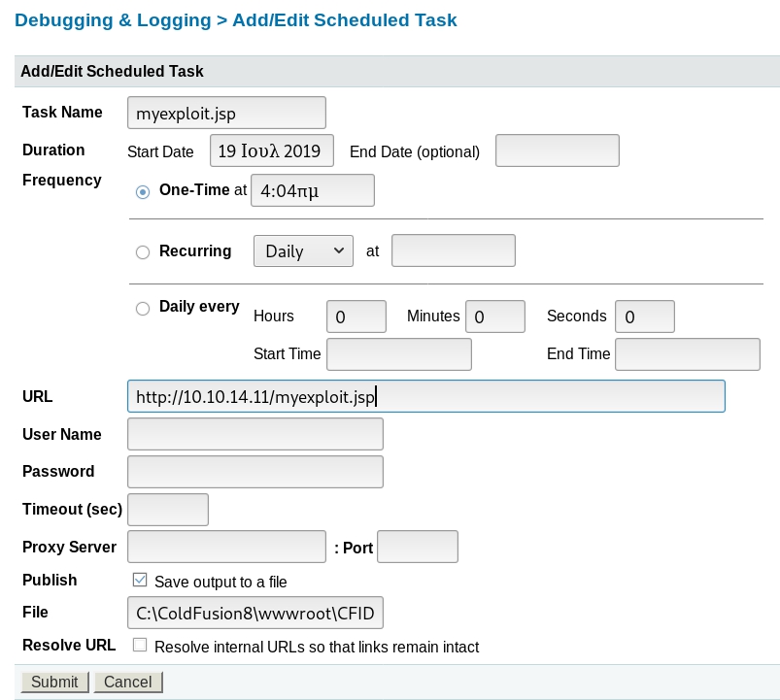Click the File path input field
Image resolution: width=780 pixels, height=700 pixels.
[x=255, y=613]
